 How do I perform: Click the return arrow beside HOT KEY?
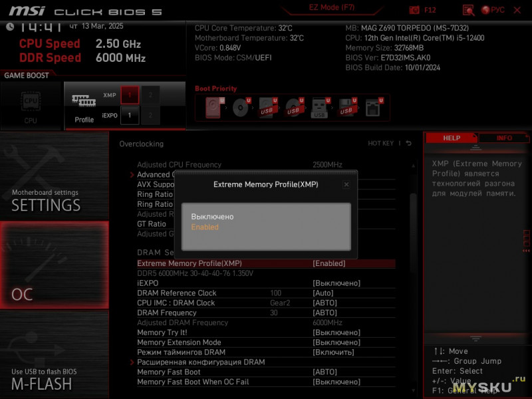(x=409, y=143)
